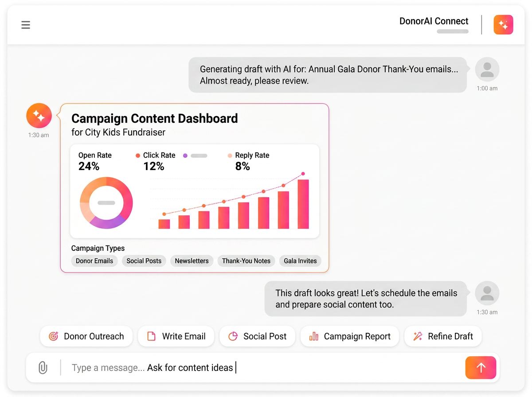
Task: Click the tallest bar in the chart
Action: [x=303, y=204]
